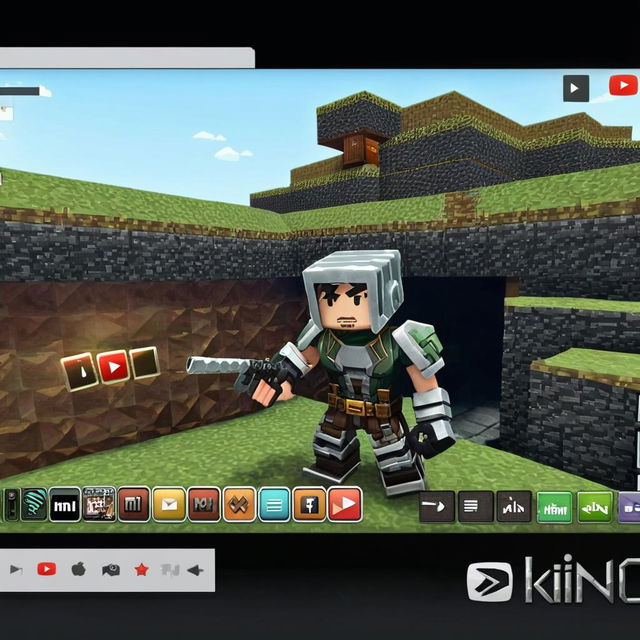The width and height of the screenshot is (640, 640).
Task: Open the yellow envelope mail icon
Action: tap(169, 505)
